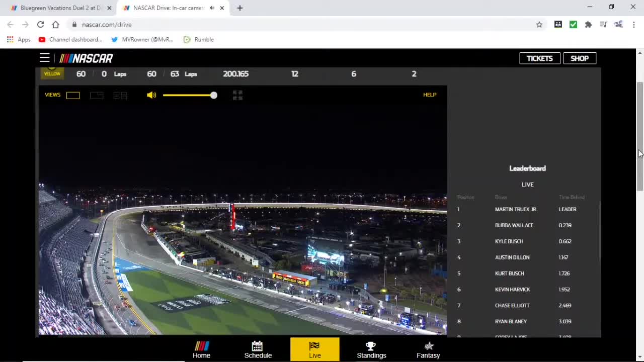
Task: Click the 200.165 speed value
Action: (236, 74)
